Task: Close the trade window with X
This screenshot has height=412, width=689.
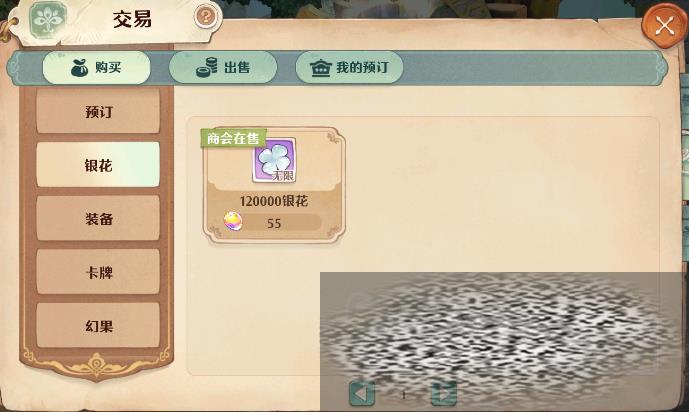Action: tap(664, 25)
